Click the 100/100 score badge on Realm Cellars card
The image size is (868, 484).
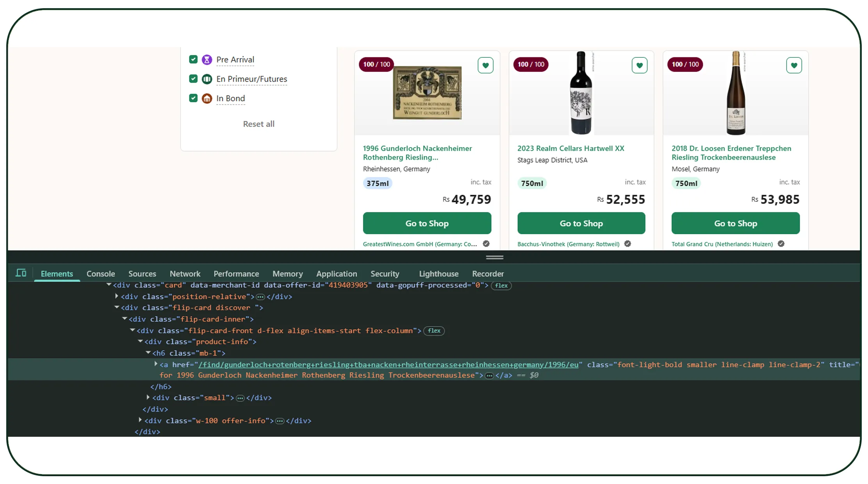531,64
